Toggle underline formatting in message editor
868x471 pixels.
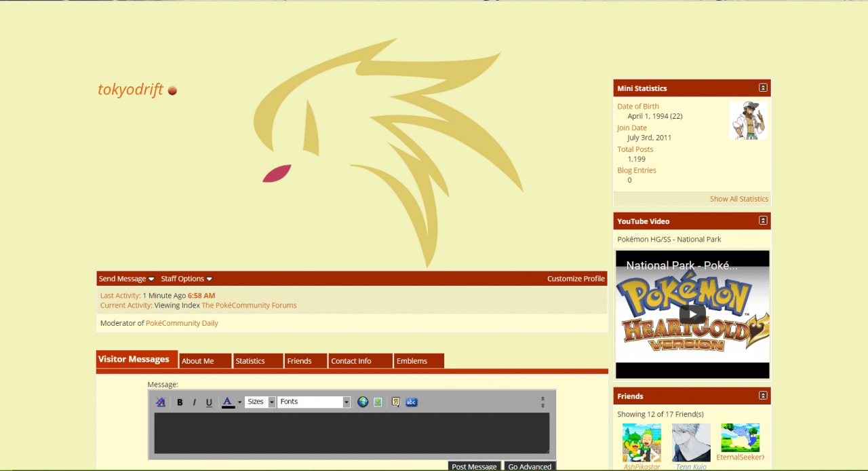tap(209, 402)
